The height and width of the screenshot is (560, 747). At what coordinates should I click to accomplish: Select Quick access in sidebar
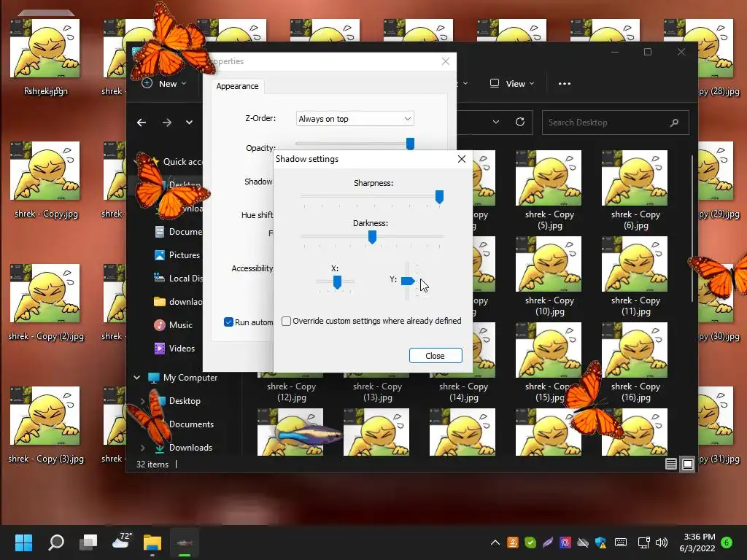[182, 161]
